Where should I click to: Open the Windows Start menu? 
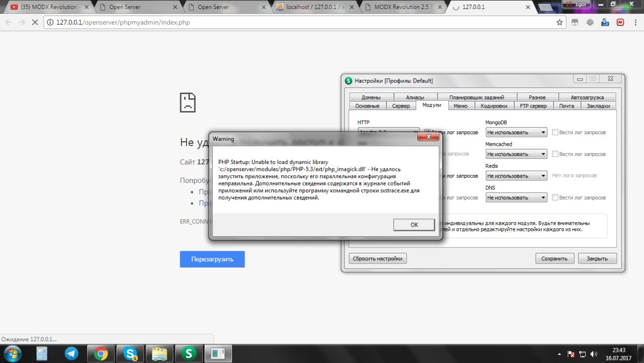13,353
